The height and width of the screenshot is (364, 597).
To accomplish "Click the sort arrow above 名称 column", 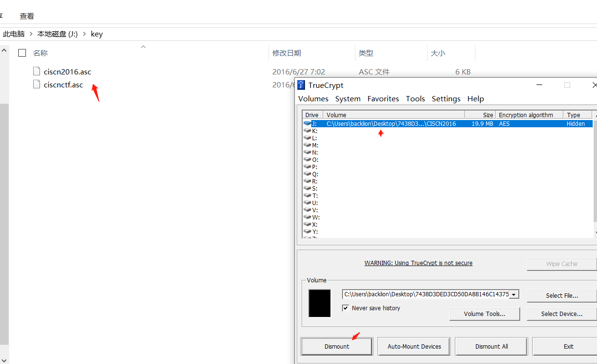I will pyautogui.click(x=143, y=47).
